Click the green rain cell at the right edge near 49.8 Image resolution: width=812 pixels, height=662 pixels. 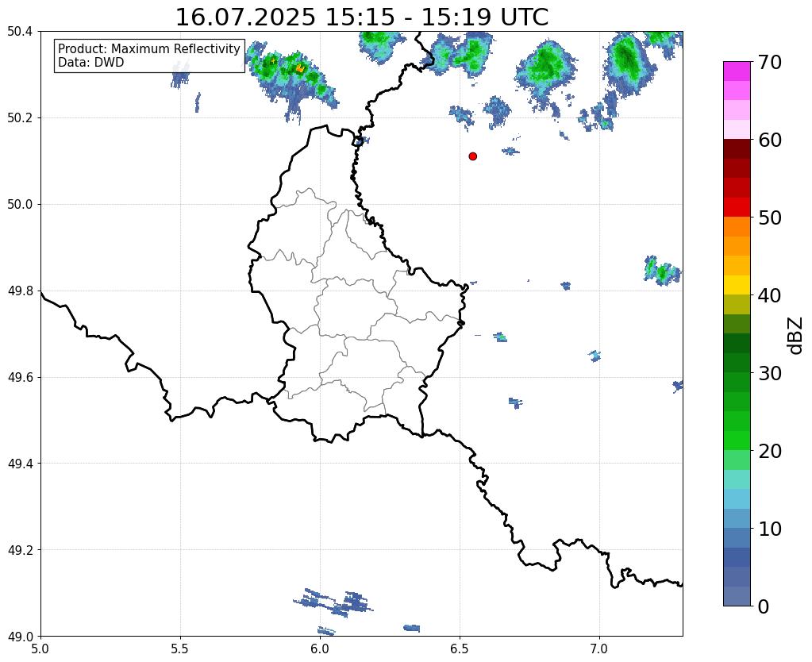662,271
